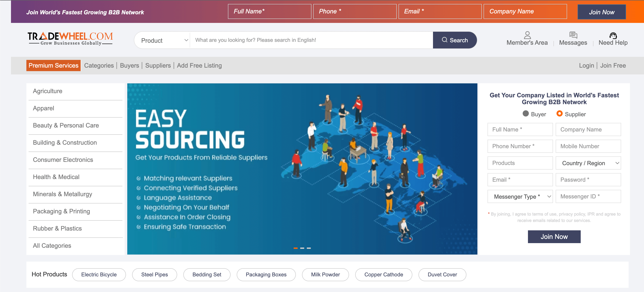
Task: Click the Categories menu item
Action: 99,65
